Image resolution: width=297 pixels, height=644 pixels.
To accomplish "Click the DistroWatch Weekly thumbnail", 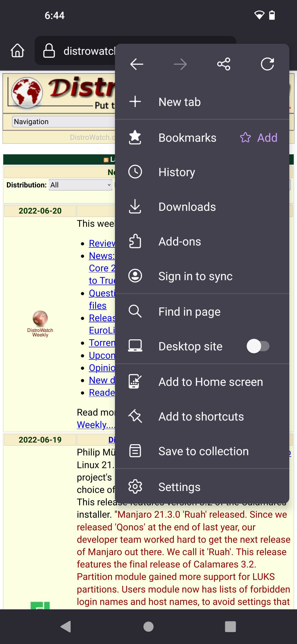I will 40,324.
